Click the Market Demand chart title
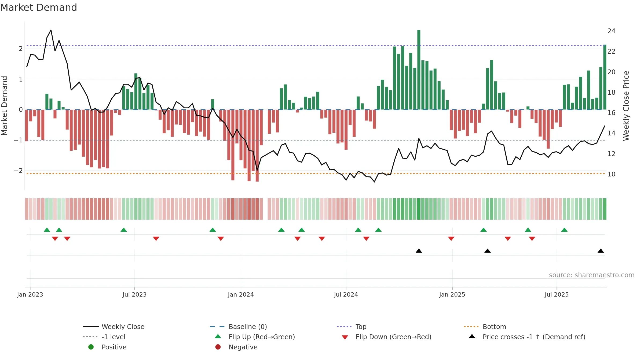Viewport: 644px width, 362px height. click(39, 8)
